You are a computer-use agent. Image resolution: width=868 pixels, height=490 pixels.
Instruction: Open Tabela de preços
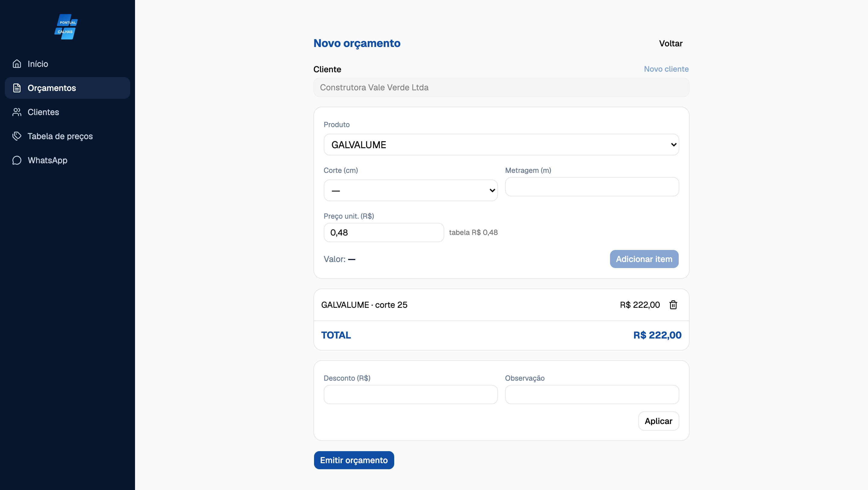point(68,136)
